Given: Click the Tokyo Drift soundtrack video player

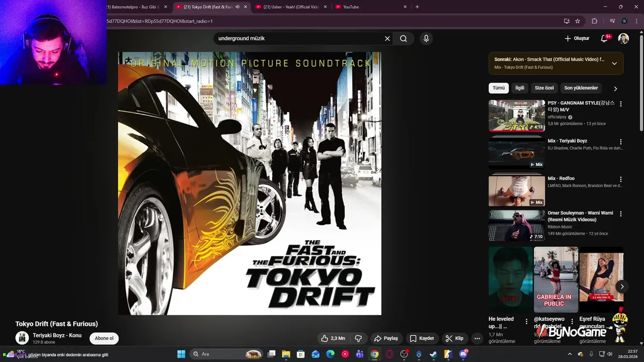Looking at the screenshot, I should [250, 184].
